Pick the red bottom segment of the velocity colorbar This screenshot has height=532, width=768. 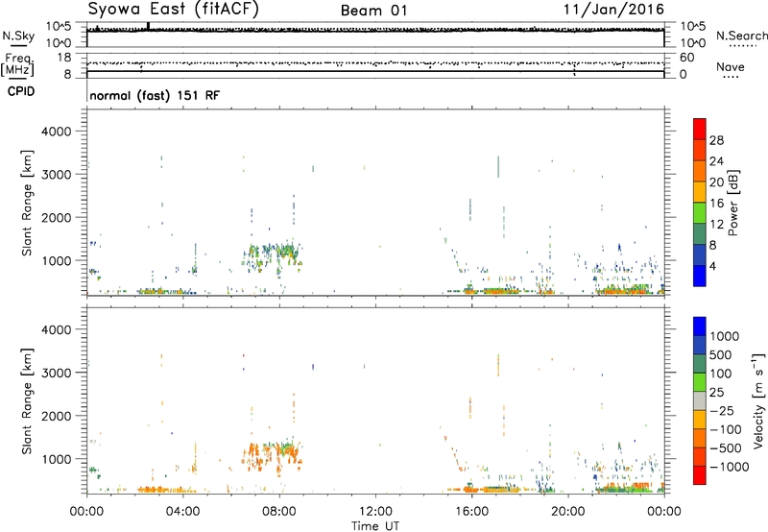tap(700, 475)
